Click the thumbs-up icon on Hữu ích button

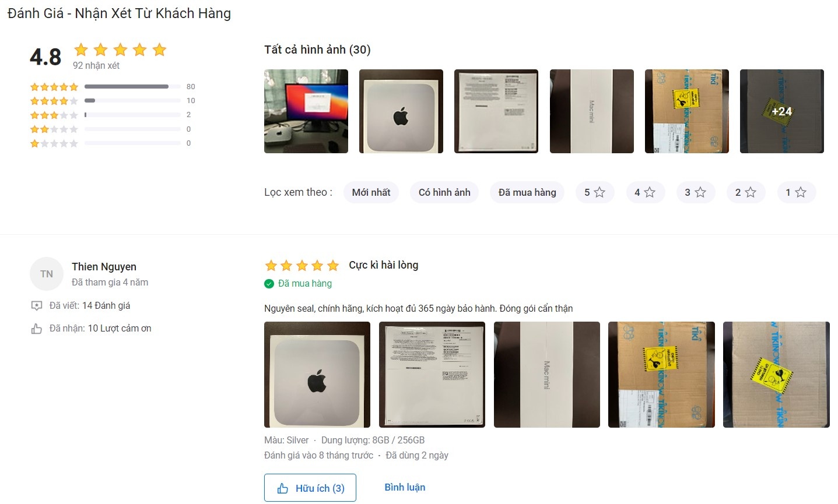pyautogui.click(x=283, y=488)
